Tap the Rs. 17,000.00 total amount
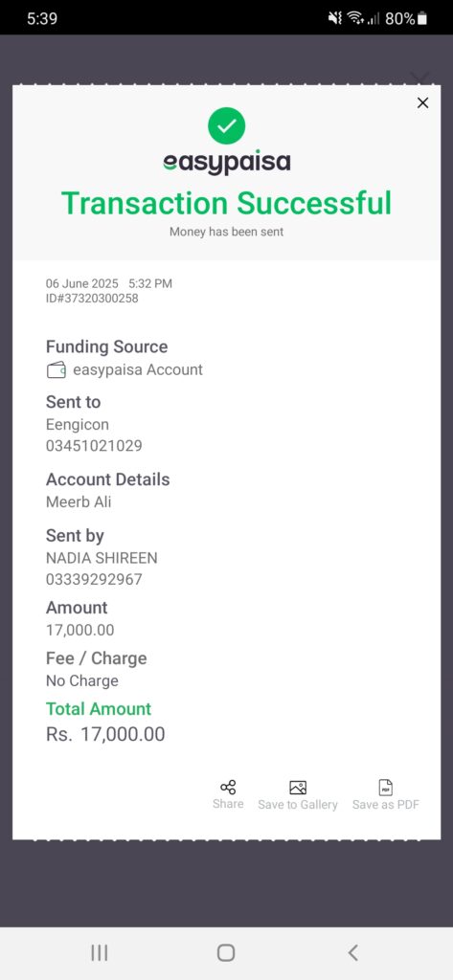 click(105, 734)
